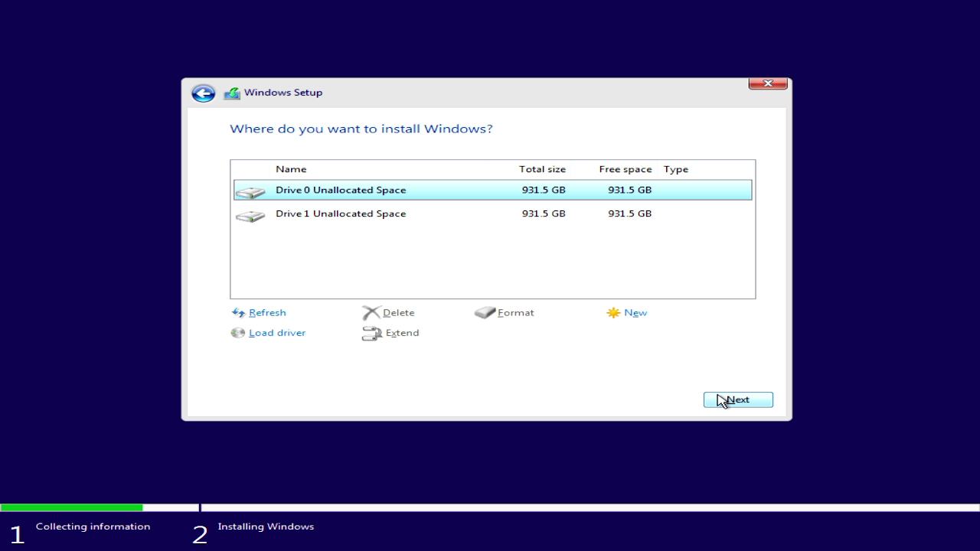Click the Refresh arrows icon
Screen dimensions: 980x551
(x=238, y=313)
